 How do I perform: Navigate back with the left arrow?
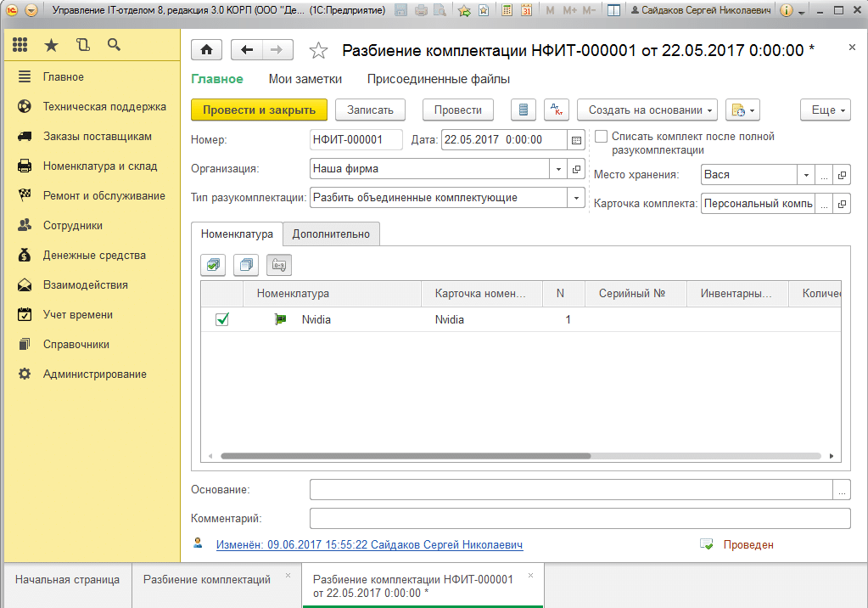tap(247, 50)
